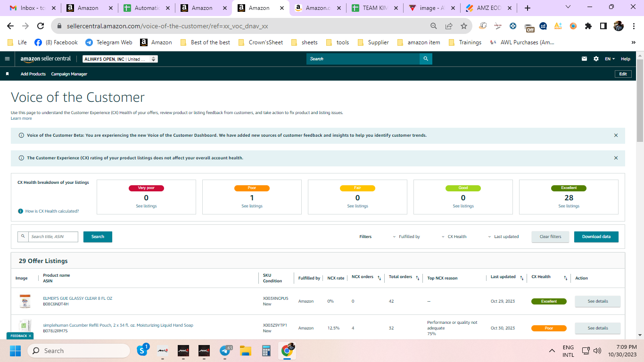Screen dimensions: 644x362
Task: See listings under the Excellent card
Action: (x=569, y=206)
